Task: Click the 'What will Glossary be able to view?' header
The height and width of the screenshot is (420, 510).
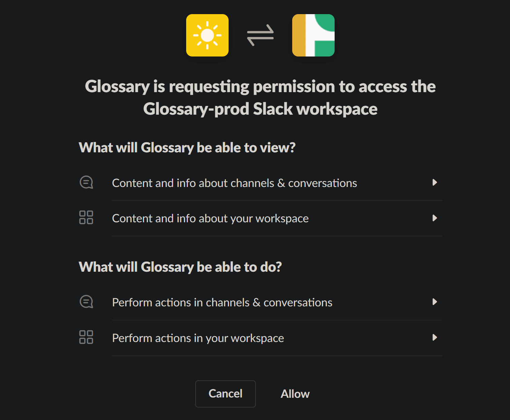Action: 186,147
